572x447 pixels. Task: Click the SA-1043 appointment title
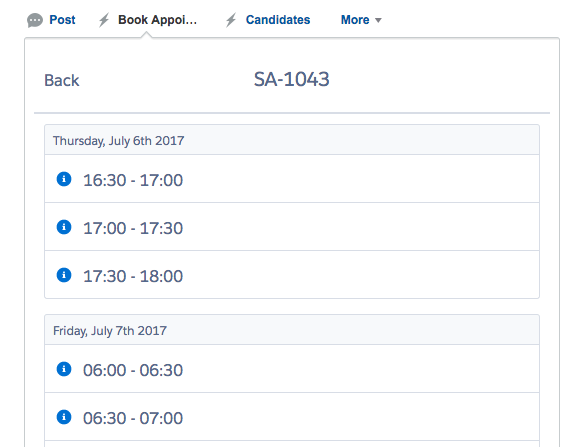[x=291, y=79]
